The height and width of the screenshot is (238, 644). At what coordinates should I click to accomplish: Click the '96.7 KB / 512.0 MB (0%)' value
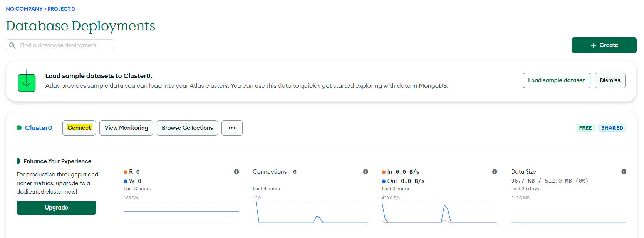(550, 181)
